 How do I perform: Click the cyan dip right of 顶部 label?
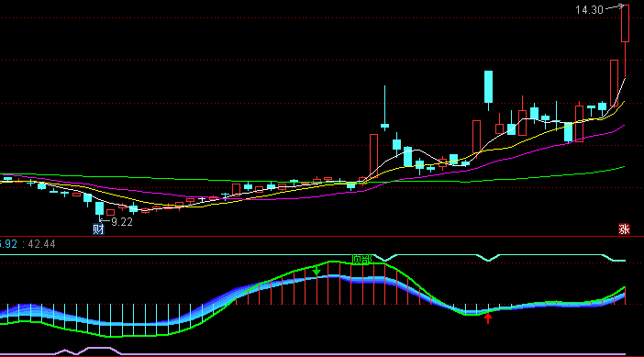pyautogui.click(x=385, y=259)
